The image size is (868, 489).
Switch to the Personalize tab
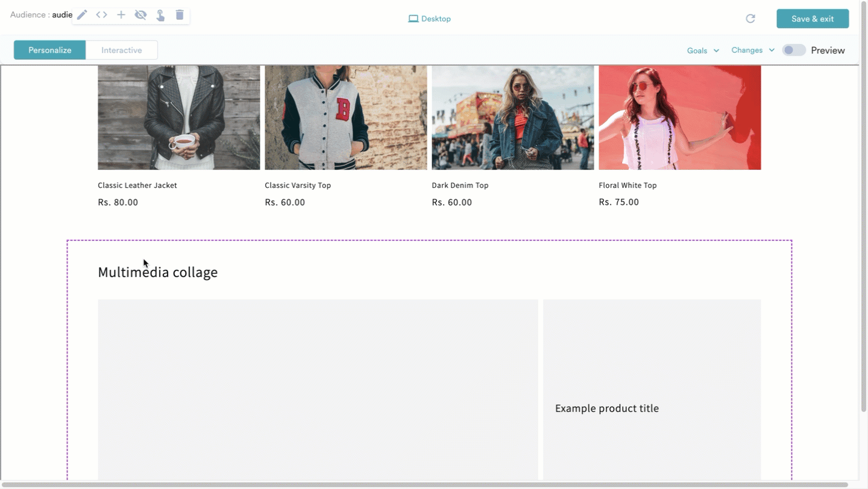(x=49, y=50)
